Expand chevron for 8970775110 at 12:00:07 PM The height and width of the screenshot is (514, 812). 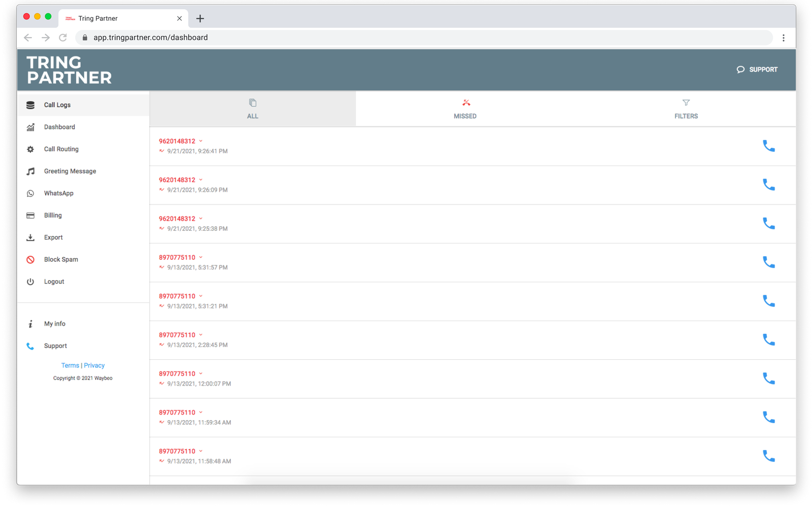(201, 373)
